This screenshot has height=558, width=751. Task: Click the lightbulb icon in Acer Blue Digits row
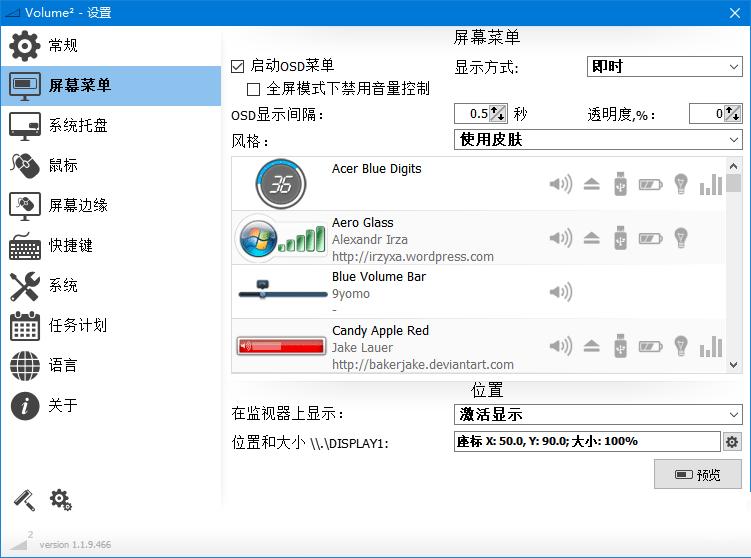pyautogui.click(x=681, y=184)
